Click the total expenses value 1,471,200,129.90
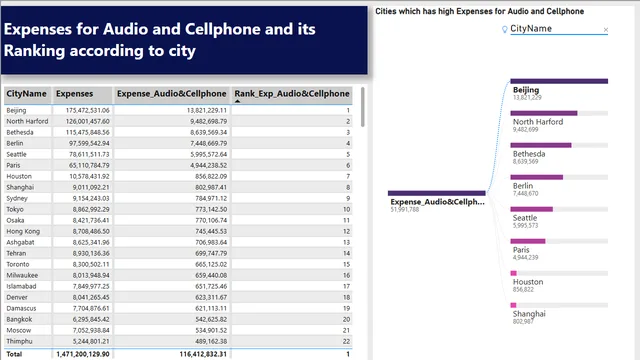Image resolution: width=640 pixels, height=360 pixels. pos(83,354)
